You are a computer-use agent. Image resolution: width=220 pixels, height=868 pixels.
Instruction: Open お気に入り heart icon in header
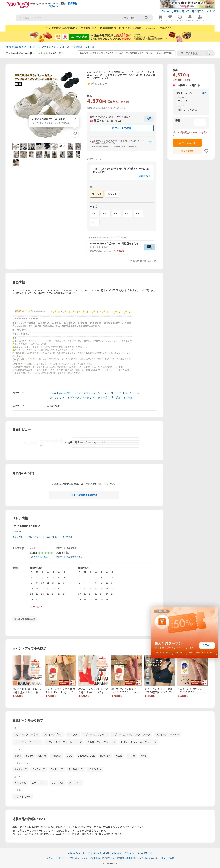[x=170, y=18]
